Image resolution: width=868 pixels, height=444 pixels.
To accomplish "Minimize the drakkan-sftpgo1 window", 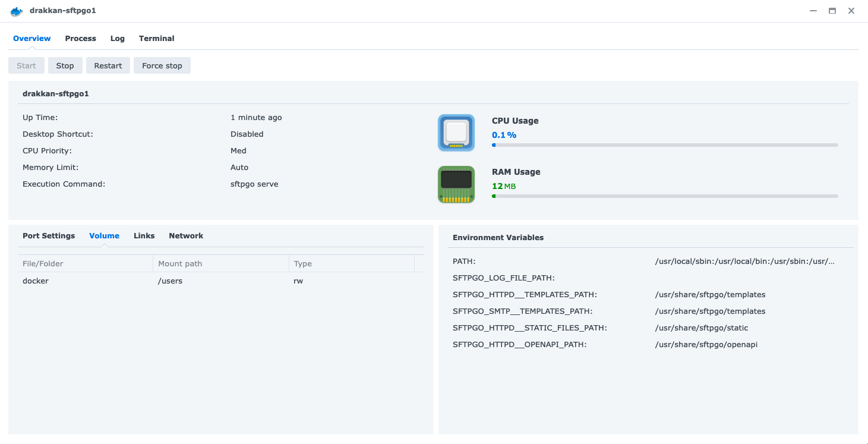I will (813, 11).
